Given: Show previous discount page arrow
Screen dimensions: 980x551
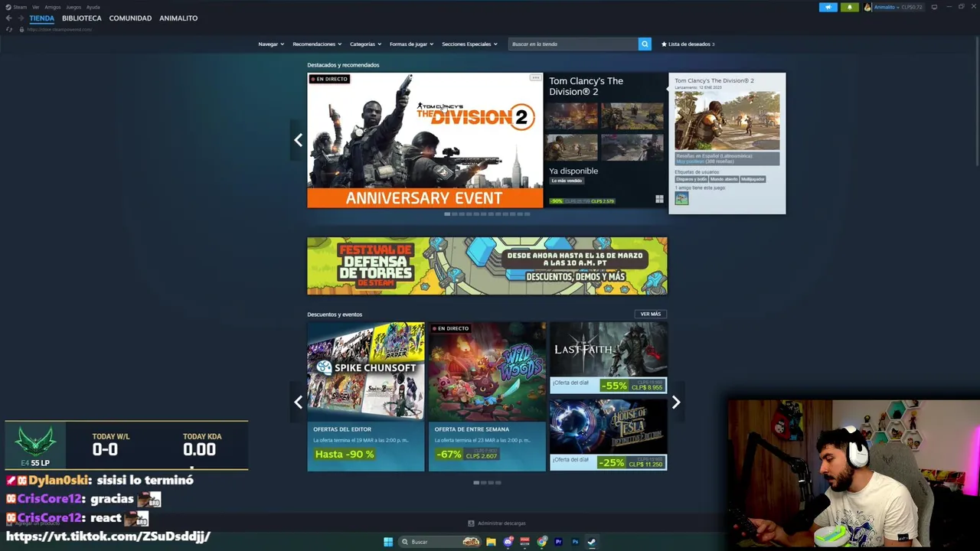Looking at the screenshot, I should click(298, 402).
